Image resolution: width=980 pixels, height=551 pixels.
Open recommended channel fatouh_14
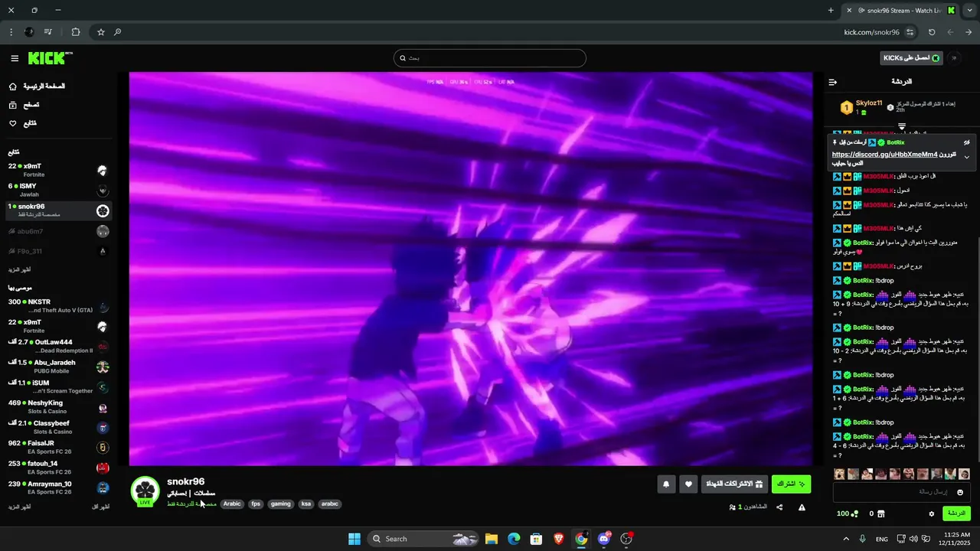coord(58,467)
